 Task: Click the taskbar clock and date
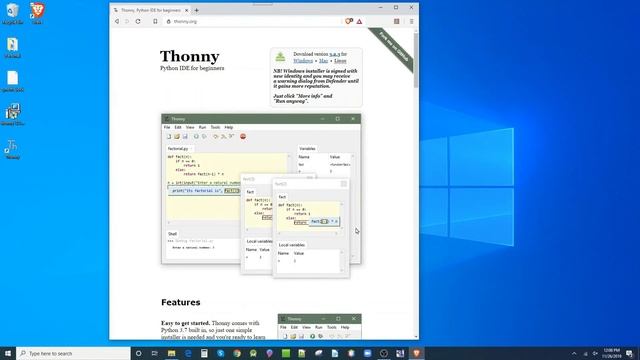coord(611,353)
